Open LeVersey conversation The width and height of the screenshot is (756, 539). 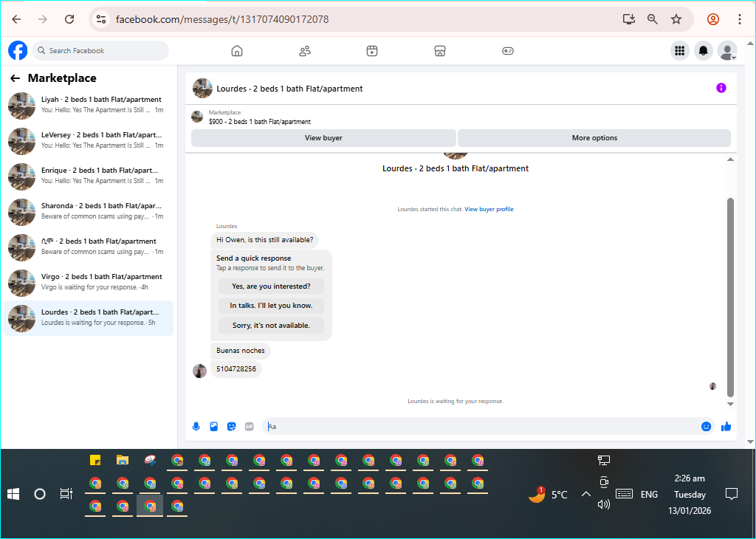(89, 140)
